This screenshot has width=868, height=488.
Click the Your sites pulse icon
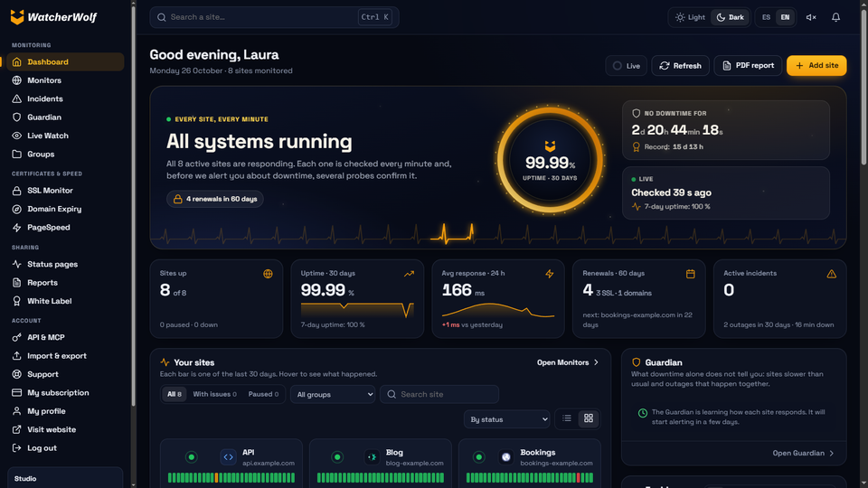point(165,362)
